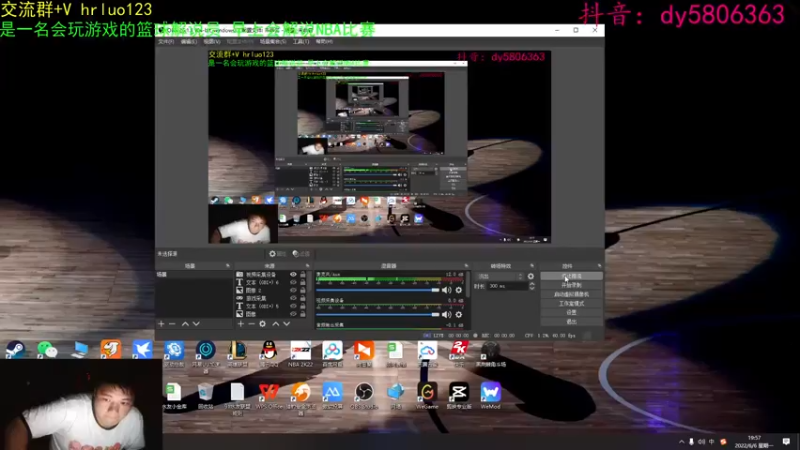The height and width of the screenshot is (450, 800).
Task: Click the transition duration stepper arrows
Action: pos(532,286)
